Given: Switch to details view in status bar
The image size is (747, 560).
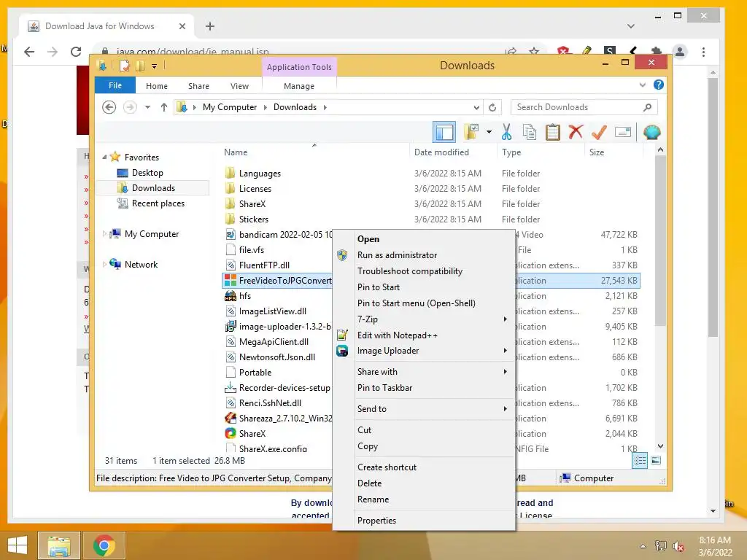Looking at the screenshot, I should (x=640, y=461).
